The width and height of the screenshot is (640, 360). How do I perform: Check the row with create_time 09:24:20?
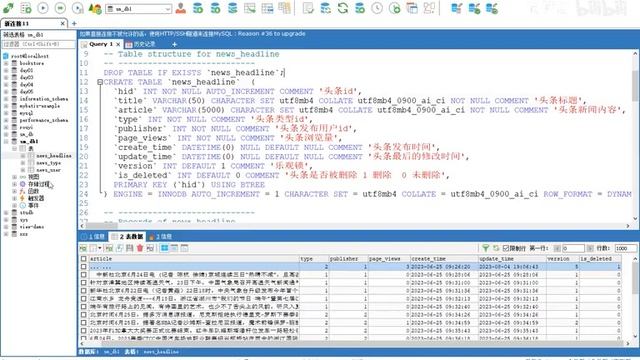click(84, 267)
